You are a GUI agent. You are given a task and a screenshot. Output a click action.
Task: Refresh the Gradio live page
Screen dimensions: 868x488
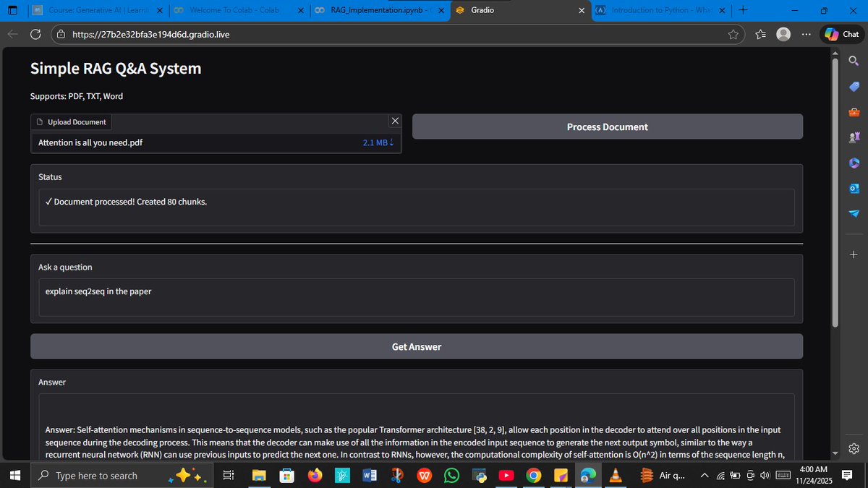35,33
